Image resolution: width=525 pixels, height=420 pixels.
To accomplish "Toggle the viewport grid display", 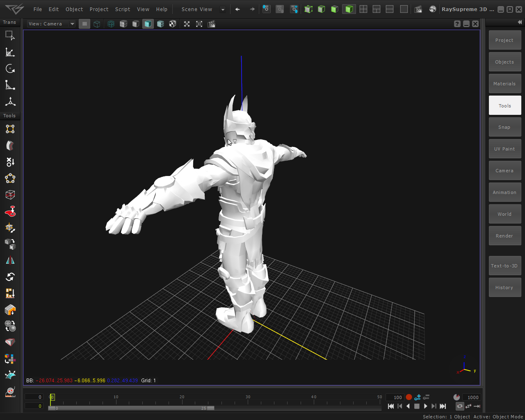I will [x=84, y=24].
